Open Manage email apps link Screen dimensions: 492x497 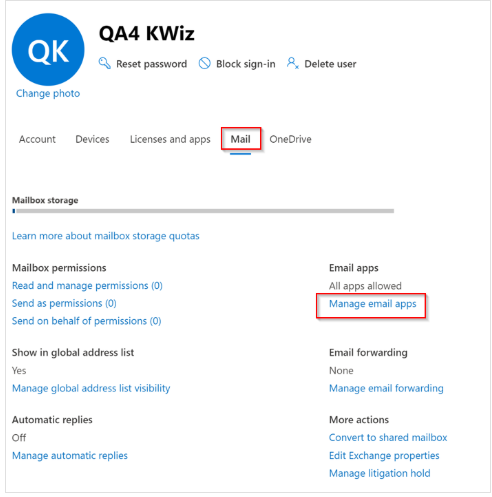tap(373, 304)
